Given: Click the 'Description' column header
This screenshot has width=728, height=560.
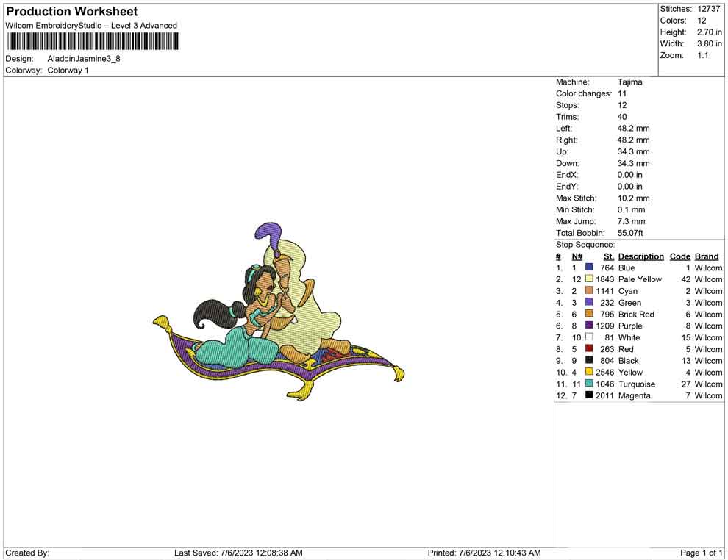Looking at the screenshot, I should tap(640, 256).
